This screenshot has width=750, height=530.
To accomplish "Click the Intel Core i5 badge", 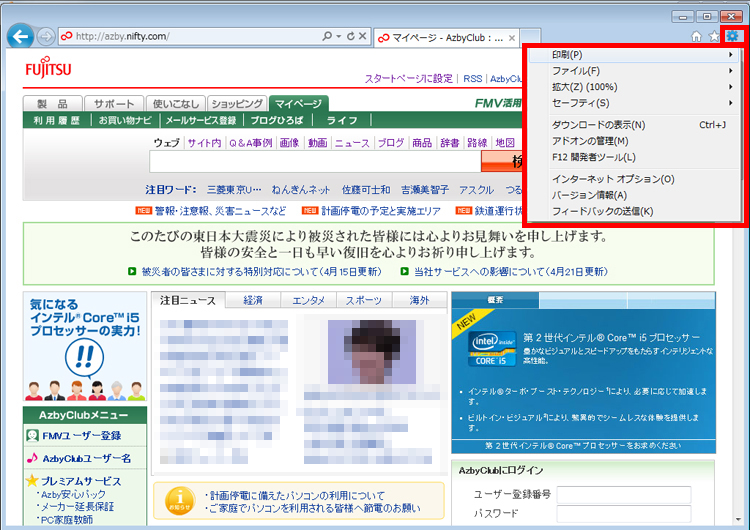I will tap(493, 349).
